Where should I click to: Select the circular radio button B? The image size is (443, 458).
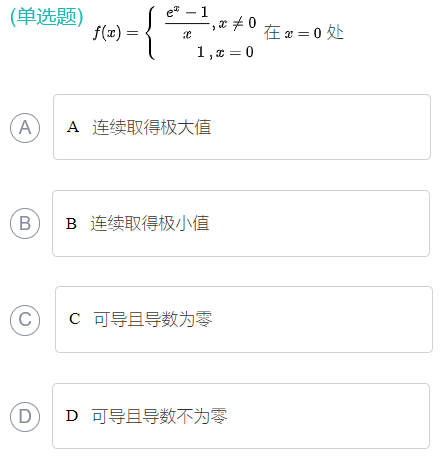pyautogui.click(x=25, y=223)
